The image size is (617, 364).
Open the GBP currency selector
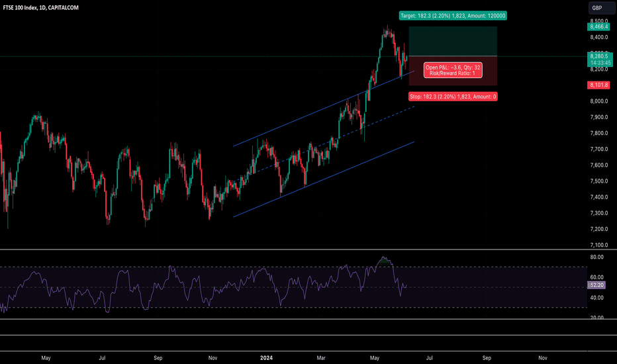pos(602,8)
